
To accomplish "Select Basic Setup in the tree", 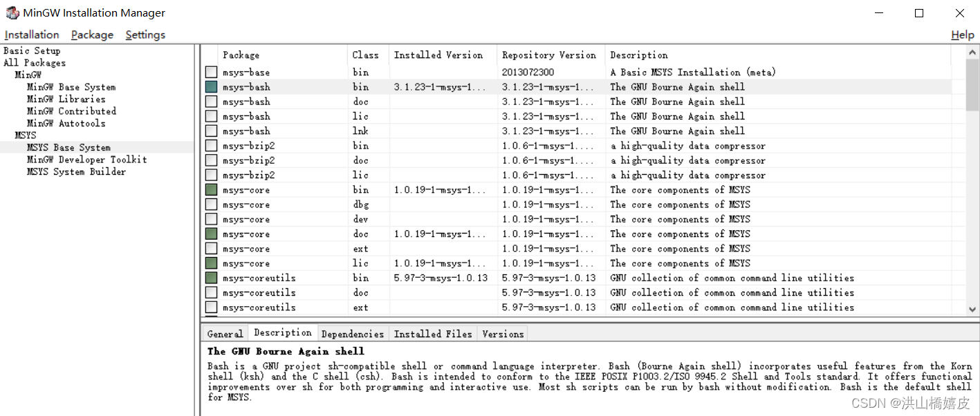I will [32, 50].
